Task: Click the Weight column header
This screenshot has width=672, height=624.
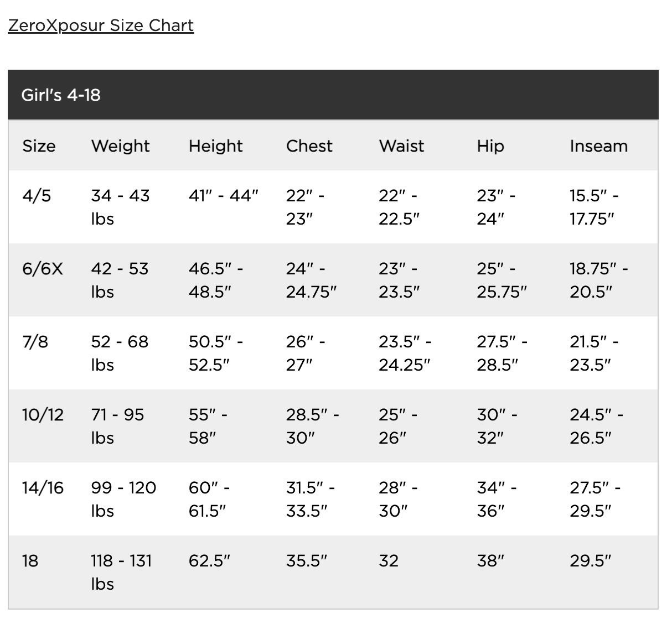Action: coord(120,146)
